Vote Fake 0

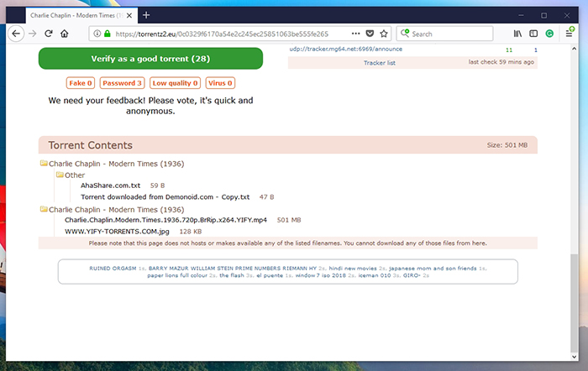pos(81,83)
